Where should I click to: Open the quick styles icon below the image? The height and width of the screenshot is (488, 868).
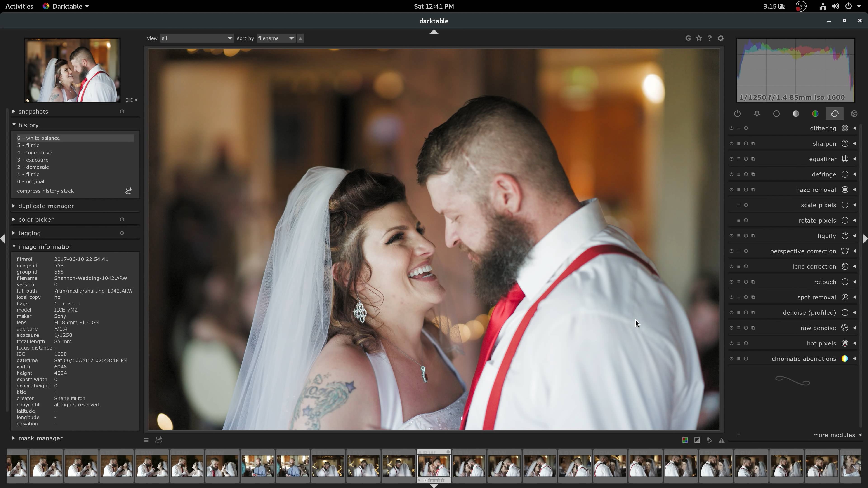coord(158,440)
